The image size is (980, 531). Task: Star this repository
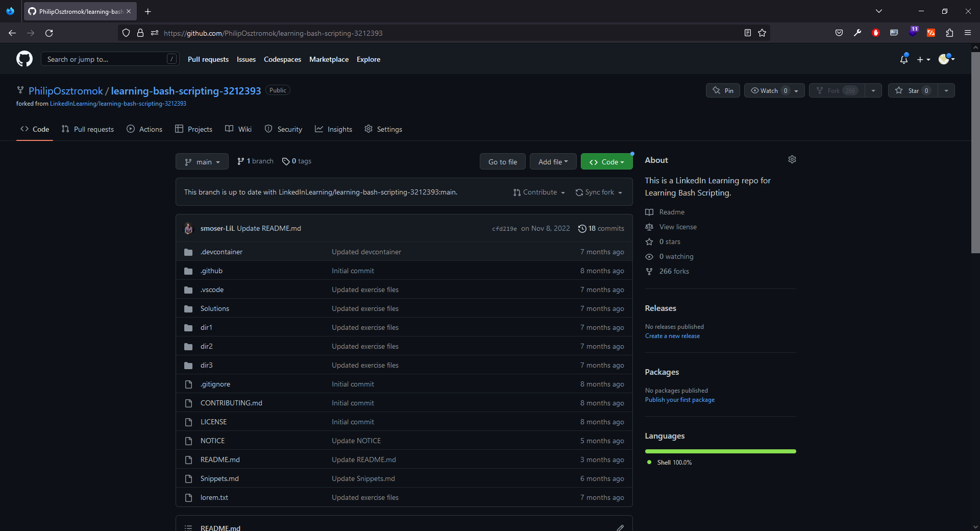point(913,90)
